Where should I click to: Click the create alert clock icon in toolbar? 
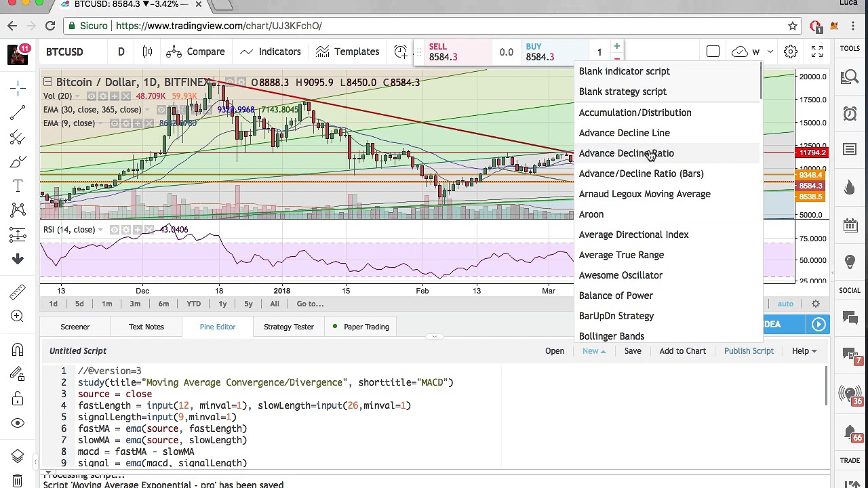point(401,52)
